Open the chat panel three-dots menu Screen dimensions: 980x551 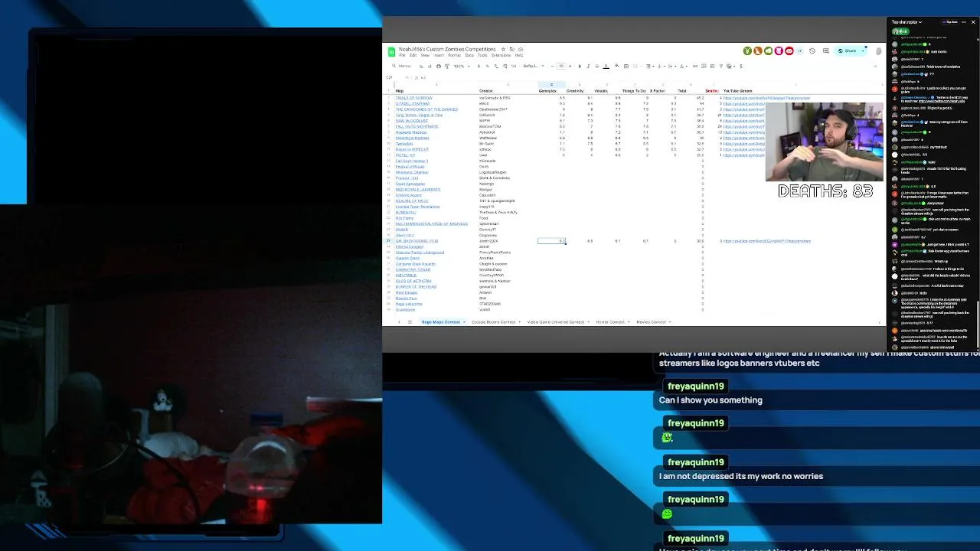point(963,22)
